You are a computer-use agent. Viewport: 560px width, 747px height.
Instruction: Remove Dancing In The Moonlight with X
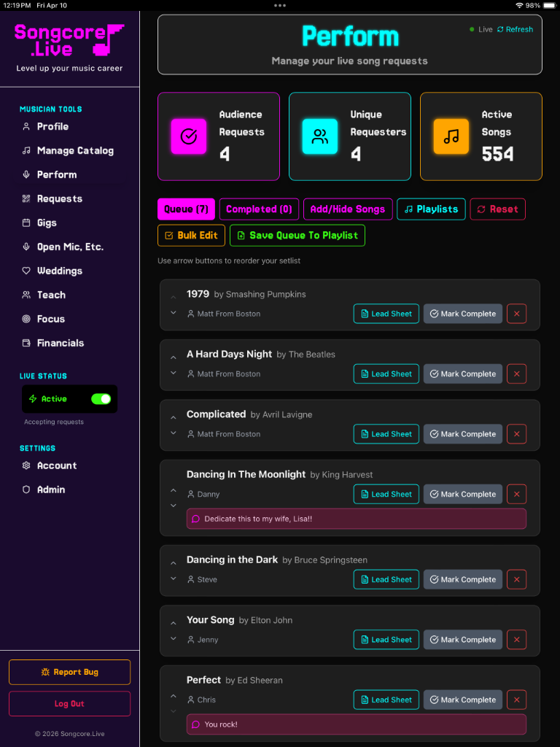click(517, 494)
